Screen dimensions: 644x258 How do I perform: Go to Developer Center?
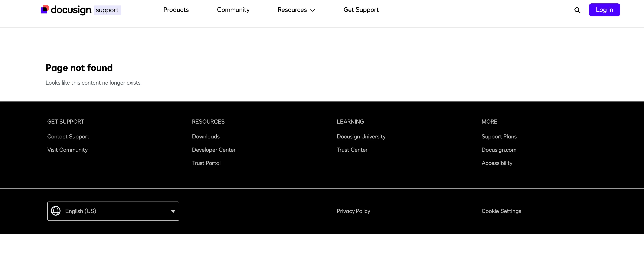pyautogui.click(x=214, y=150)
